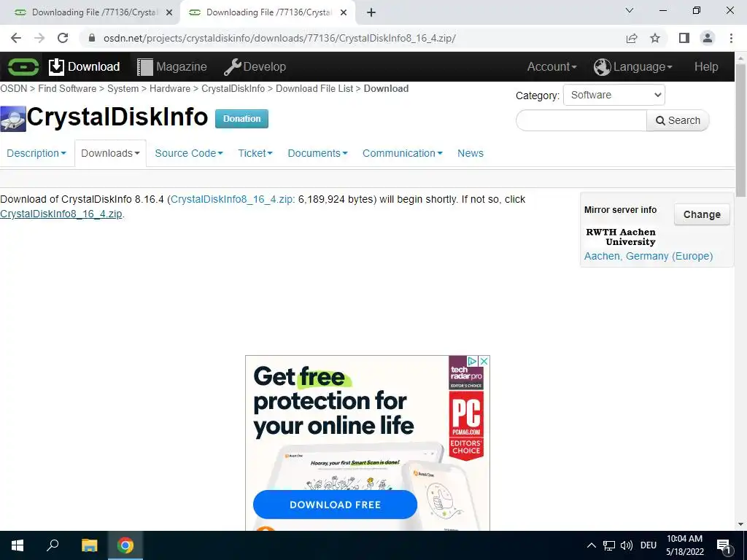Image resolution: width=747 pixels, height=560 pixels.
Task: Open the Chrome three-dot menu
Action: [x=731, y=38]
